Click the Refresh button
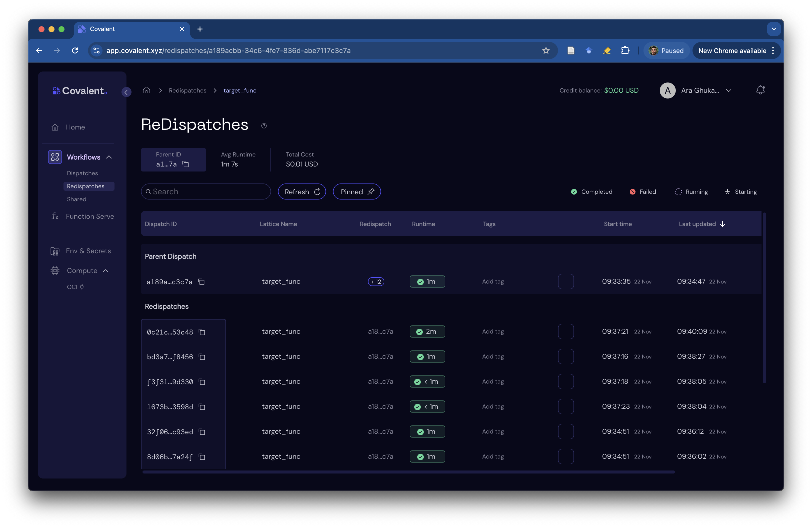This screenshot has height=528, width=812. click(301, 191)
